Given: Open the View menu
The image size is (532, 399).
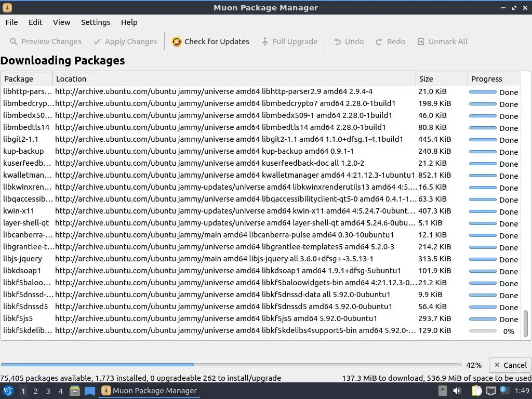Looking at the screenshot, I should 61,22.
